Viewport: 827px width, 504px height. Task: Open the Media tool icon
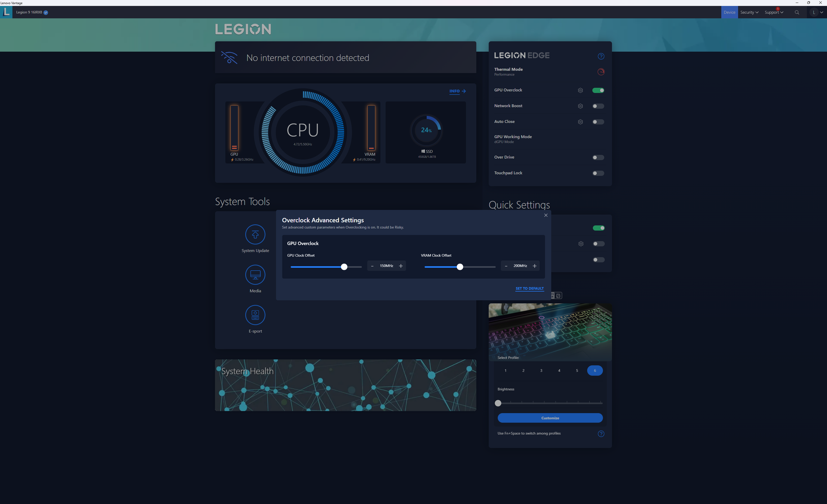click(255, 275)
